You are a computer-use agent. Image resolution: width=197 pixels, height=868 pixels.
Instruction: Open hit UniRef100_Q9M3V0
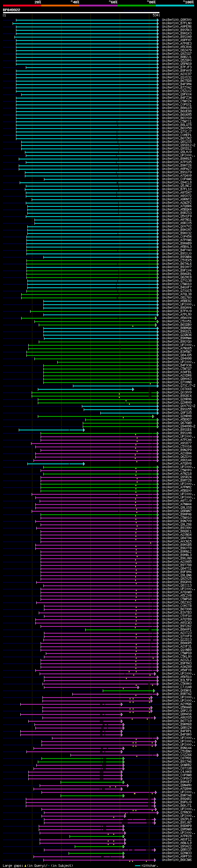pyautogui.click(x=177, y=20)
